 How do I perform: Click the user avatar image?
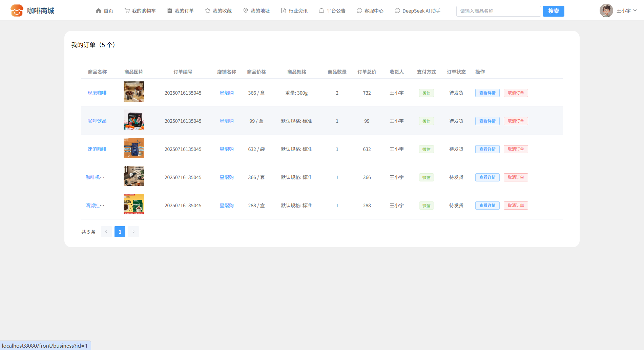click(606, 11)
